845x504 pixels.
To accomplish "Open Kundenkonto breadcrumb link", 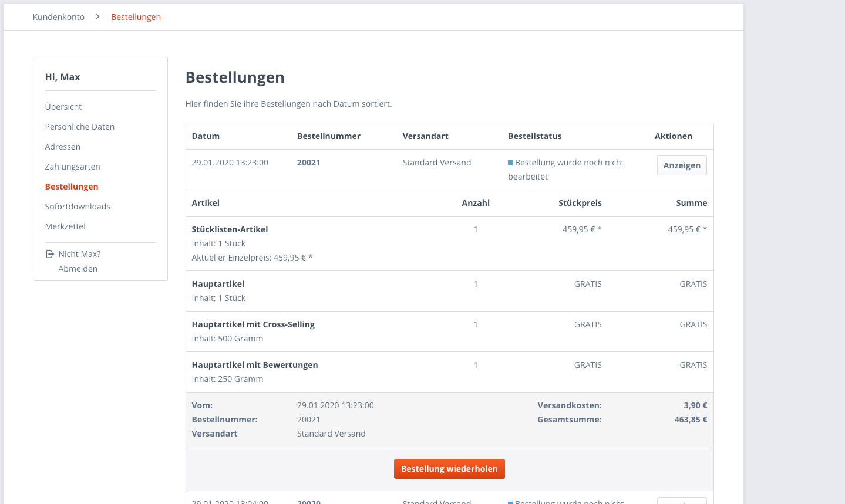I will pyautogui.click(x=59, y=17).
